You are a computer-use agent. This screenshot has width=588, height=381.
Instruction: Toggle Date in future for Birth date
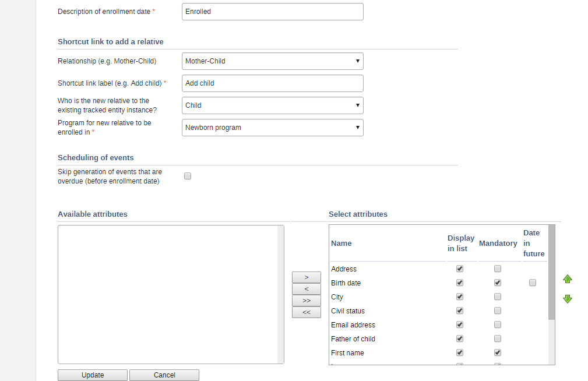532,283
